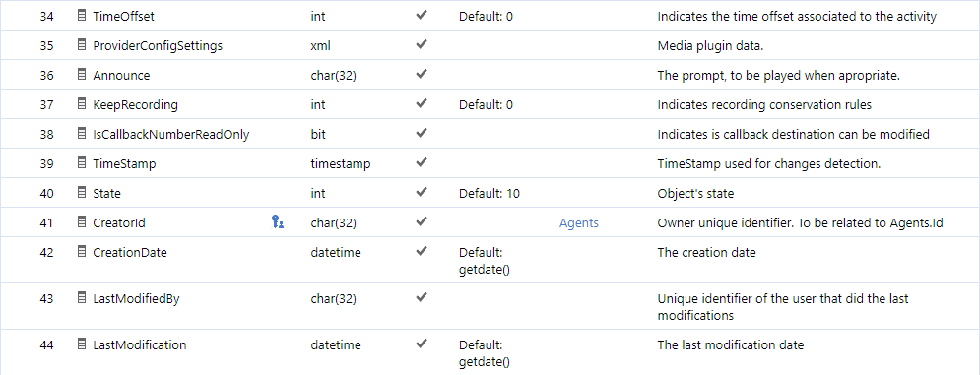Screen dimensions: 980x375
Task: Click the nullable checkmark for TimeStamp row
Action: tap(422, 162)
